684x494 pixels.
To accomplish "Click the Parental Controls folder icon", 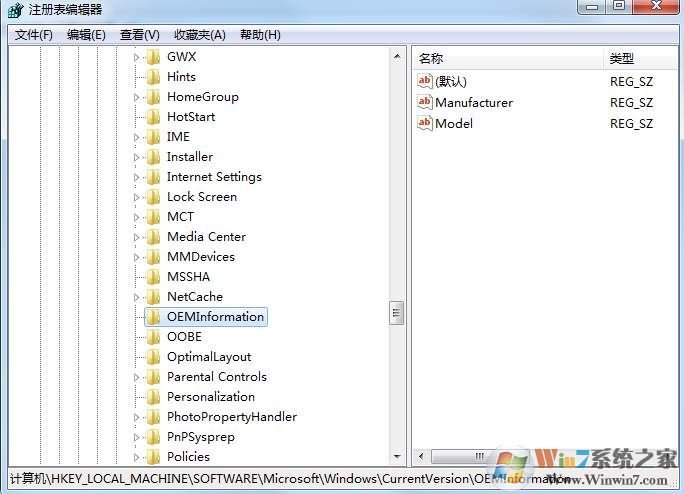I will point(154,377).
